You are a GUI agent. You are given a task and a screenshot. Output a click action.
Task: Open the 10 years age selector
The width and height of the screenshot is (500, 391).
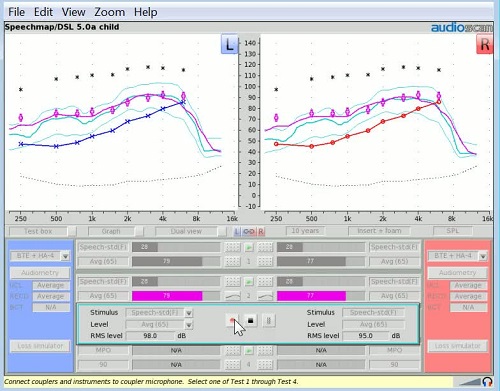click(305, 231)
